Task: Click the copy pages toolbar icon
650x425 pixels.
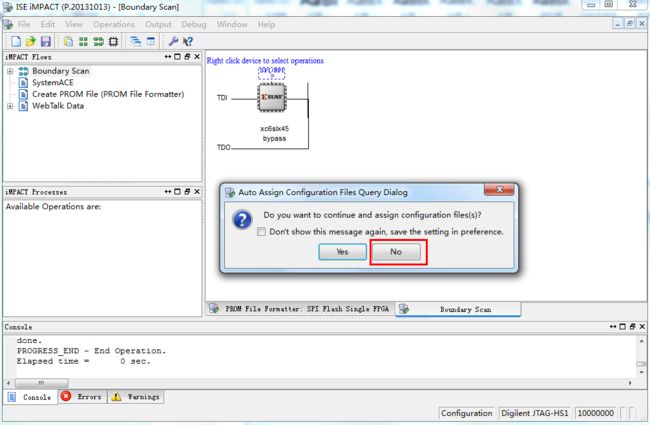Action: [68, 41]
